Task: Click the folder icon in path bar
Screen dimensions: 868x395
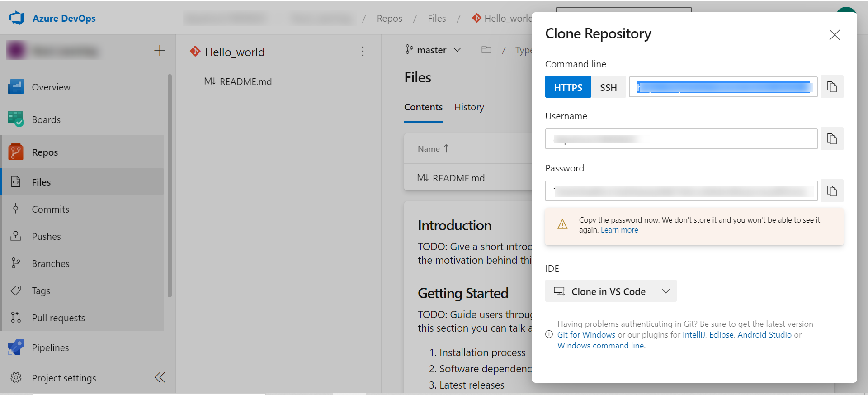Action: pyautogui.click(x=486, y=50)
